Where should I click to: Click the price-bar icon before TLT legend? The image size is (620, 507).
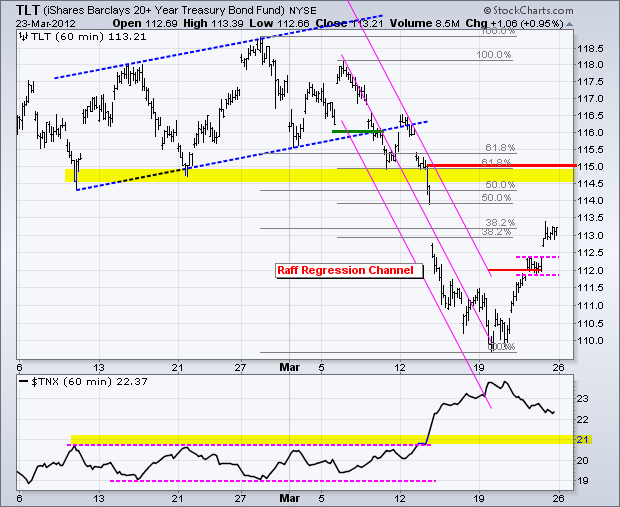pos(23,37)
